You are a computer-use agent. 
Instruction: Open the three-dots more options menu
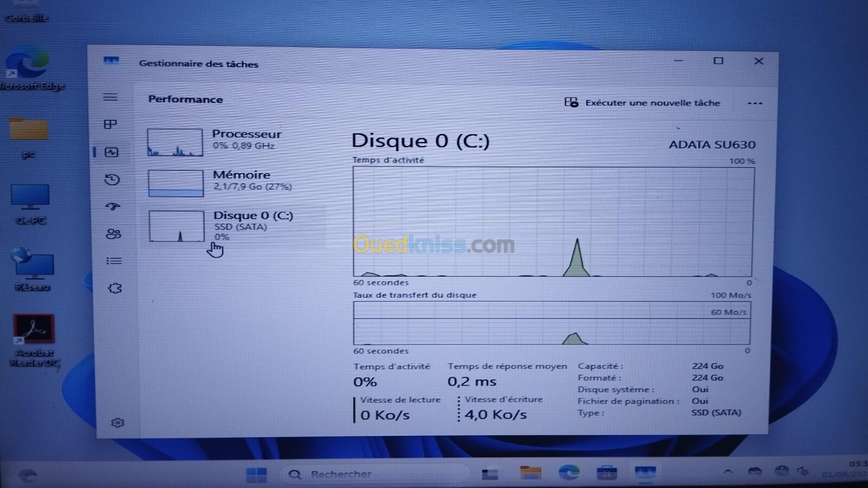[755, 103]
